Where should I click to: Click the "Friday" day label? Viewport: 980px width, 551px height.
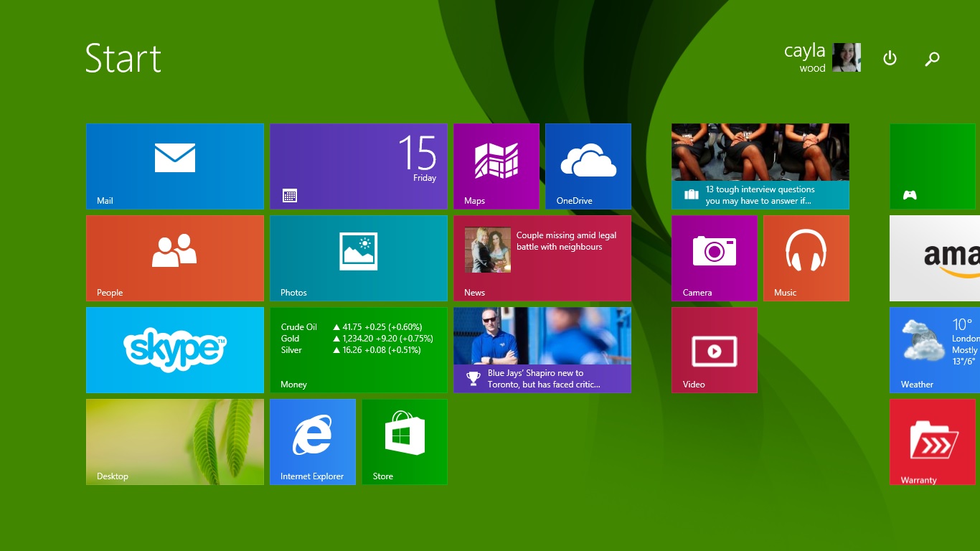point(425,178)
